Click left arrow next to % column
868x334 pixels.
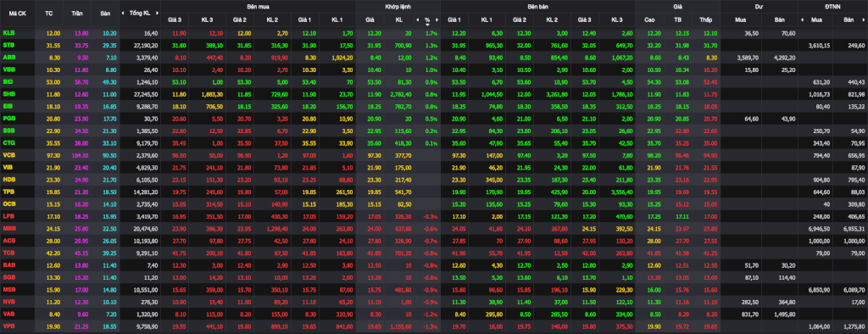(x=418, y=20)
